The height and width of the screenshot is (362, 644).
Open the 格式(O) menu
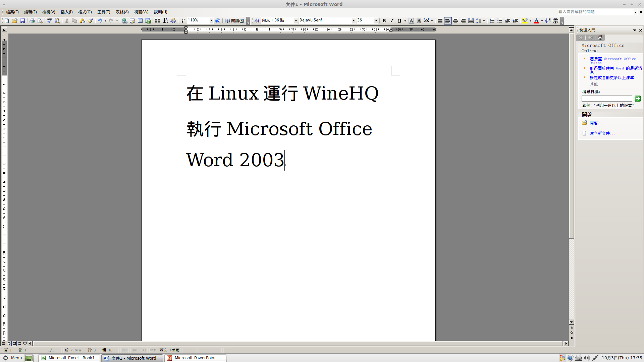(85, 12)
